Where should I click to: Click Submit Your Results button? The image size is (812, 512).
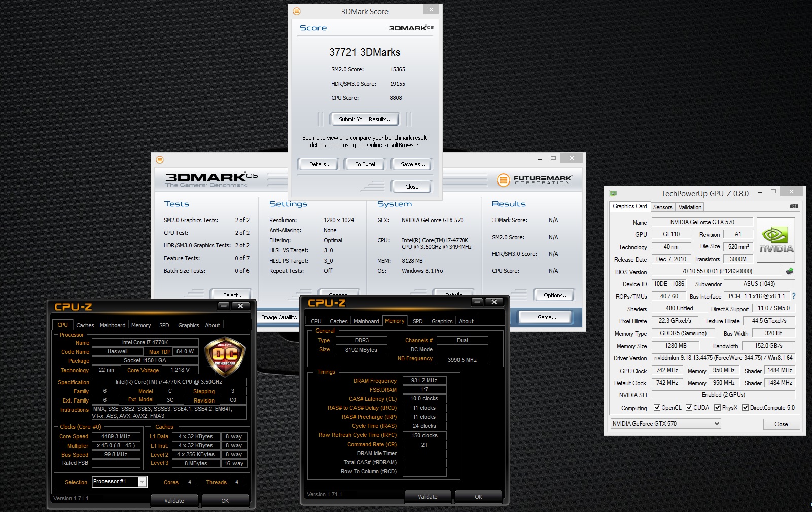(365, 119)
